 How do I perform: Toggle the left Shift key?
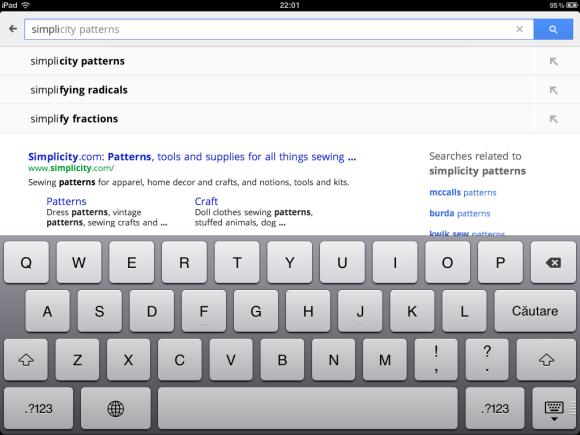(x=26, y=360)
